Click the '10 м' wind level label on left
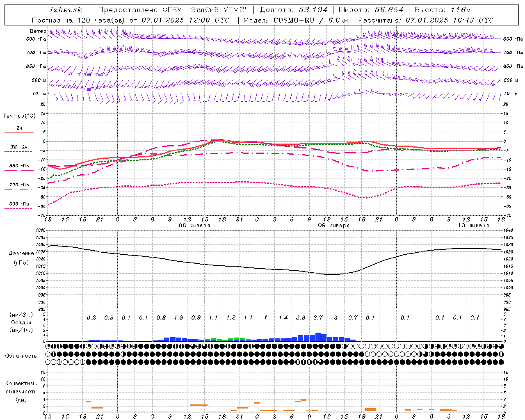Image resolution: width=525 pixels, height=420 pixels. tap(39, 94)
